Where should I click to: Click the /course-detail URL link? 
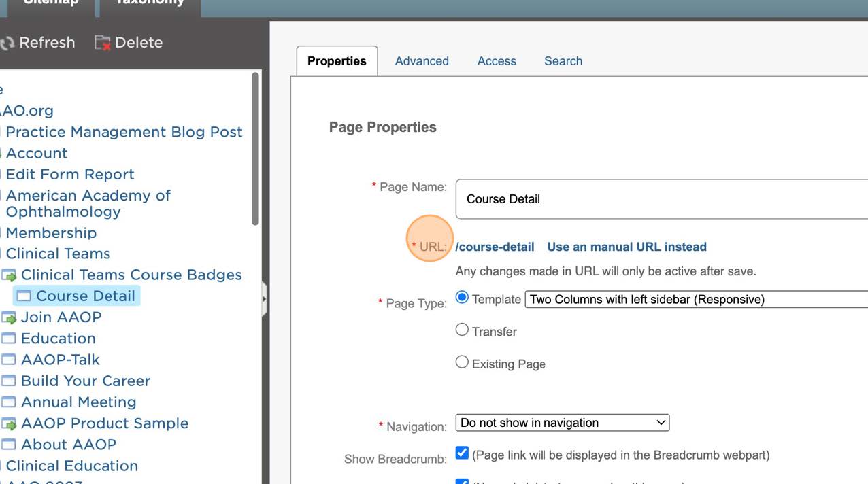(495, 247)
